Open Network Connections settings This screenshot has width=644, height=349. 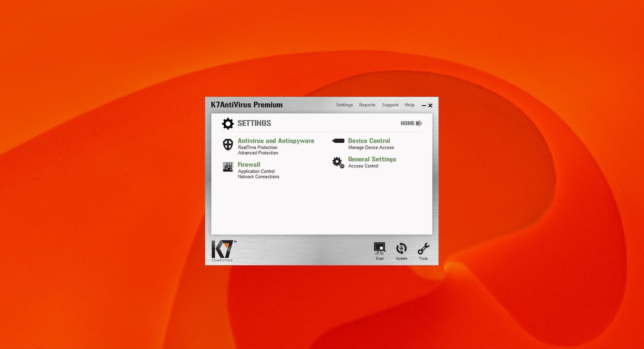click(259, 177)
